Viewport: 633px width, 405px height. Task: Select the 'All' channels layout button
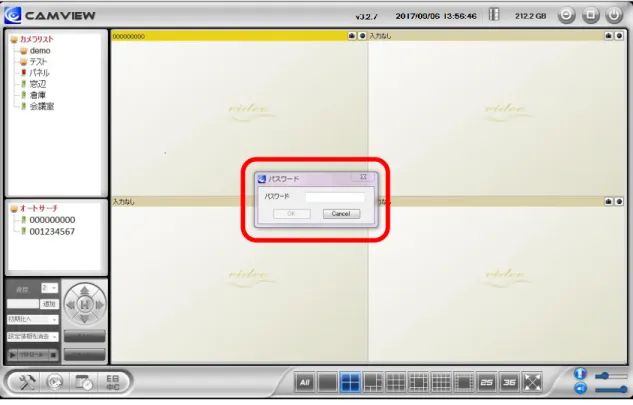click(305, 382)
